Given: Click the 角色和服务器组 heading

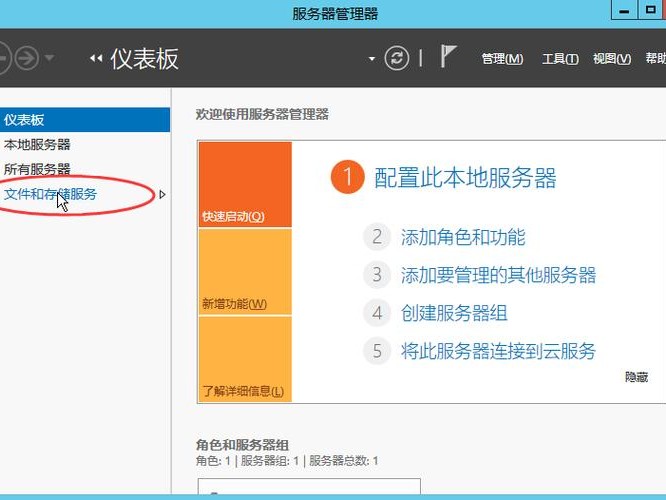Looking at the screenshot, I should pos(242,445).
